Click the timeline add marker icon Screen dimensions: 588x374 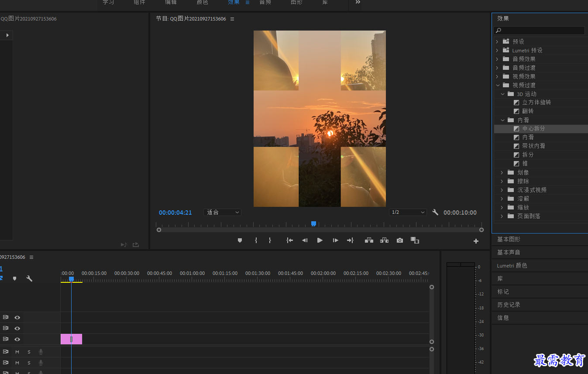tap(14, 278)
